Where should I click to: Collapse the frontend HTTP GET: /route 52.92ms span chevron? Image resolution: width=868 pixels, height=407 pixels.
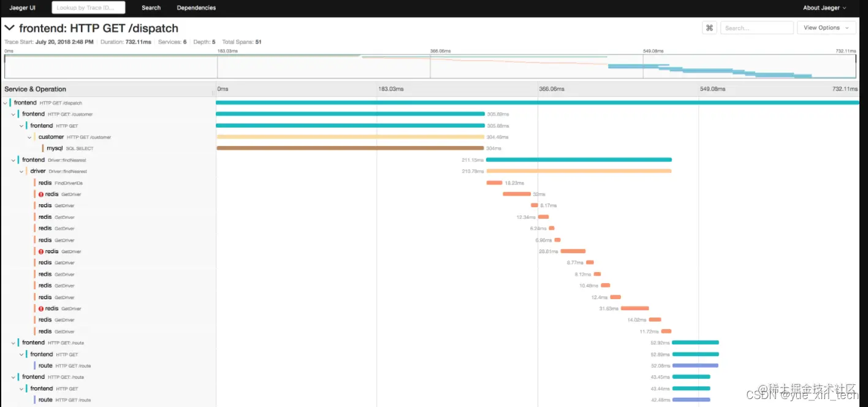(13, 343)
